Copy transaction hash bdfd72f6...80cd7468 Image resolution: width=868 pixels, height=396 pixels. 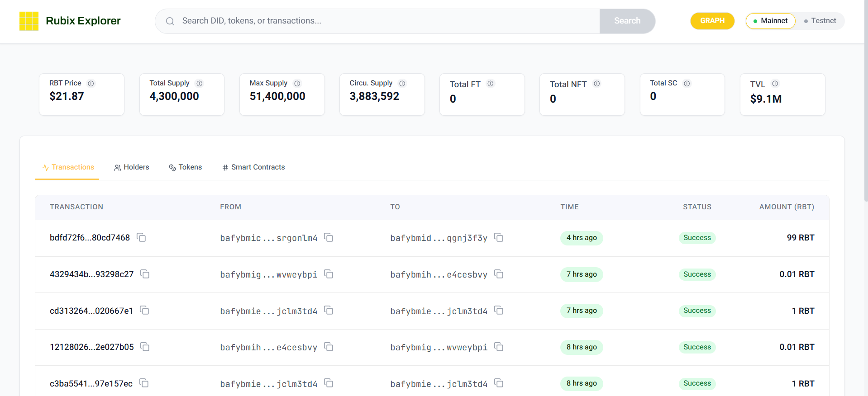pyautogui.click(x=141, y=237)
